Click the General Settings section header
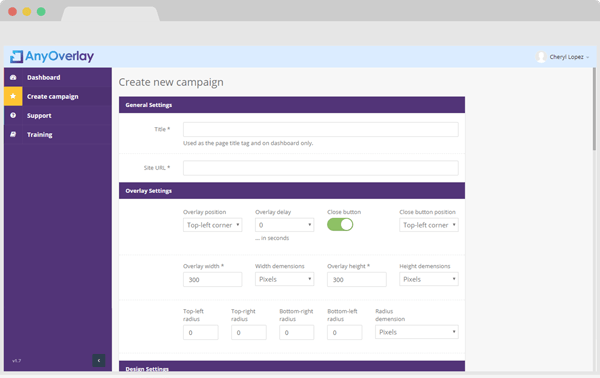The width and height of the screenshot is (600, 378). [x=292, y=105]
